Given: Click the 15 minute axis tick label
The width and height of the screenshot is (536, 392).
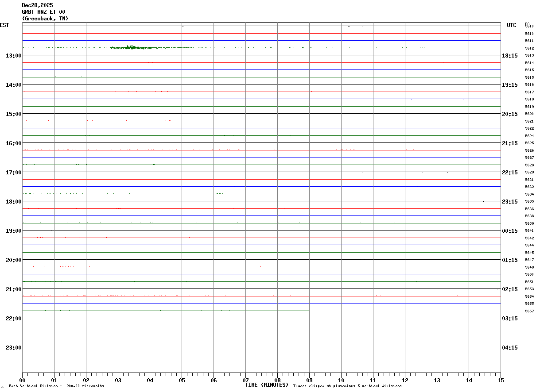Looking at the screenshot, I should pos(501,380).
